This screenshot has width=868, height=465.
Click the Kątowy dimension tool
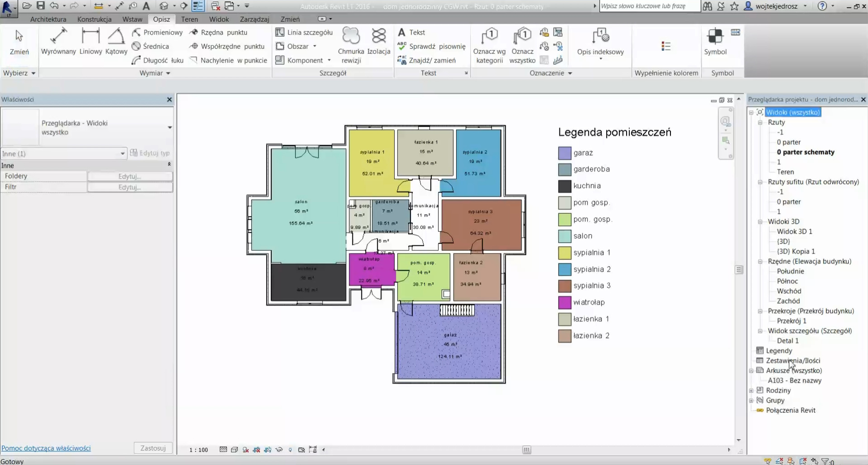(116, 41)
